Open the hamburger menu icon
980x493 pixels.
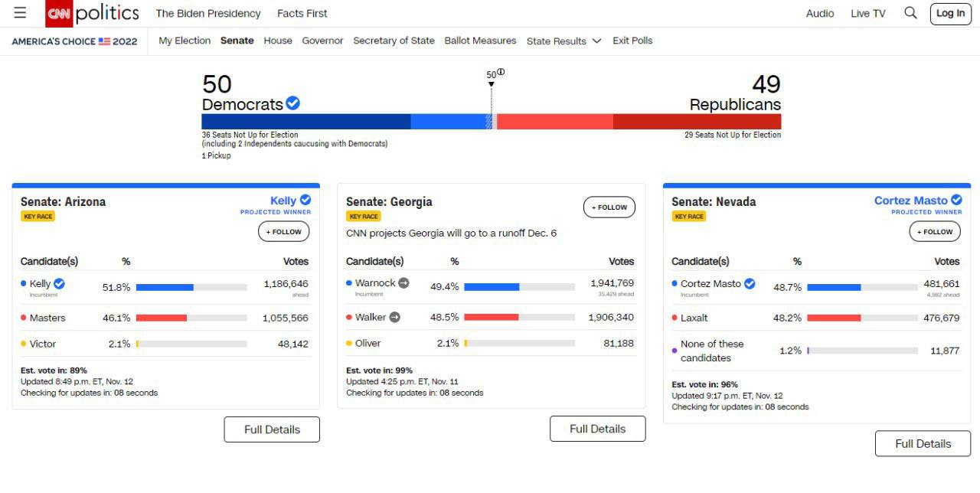20,13
